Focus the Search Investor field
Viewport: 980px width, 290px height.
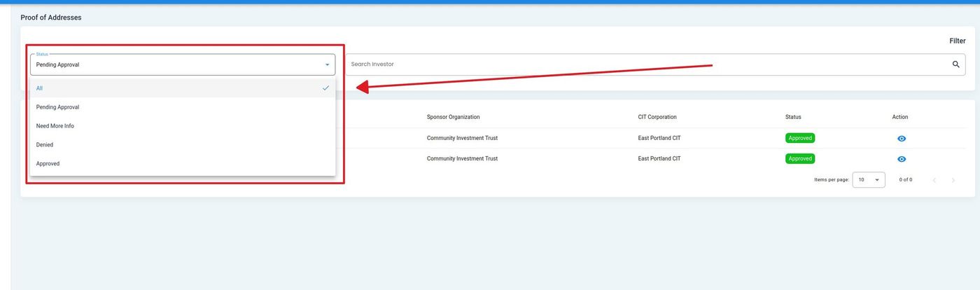point(644,64)
